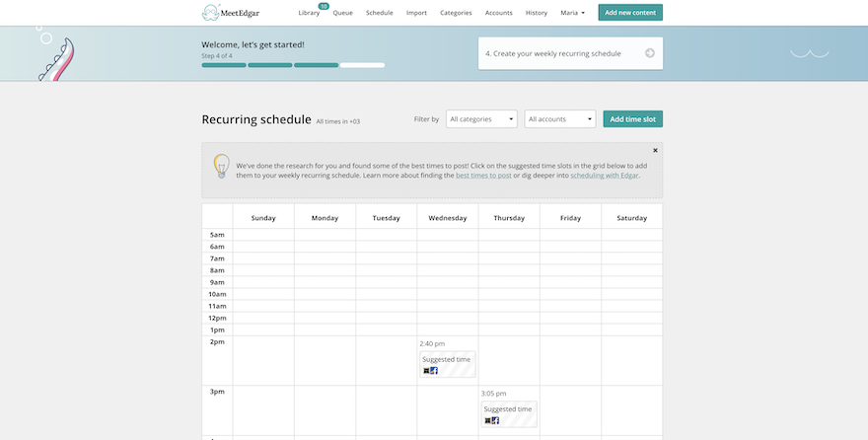
Task: Go to the Schedule page
Action: (379, 13)
